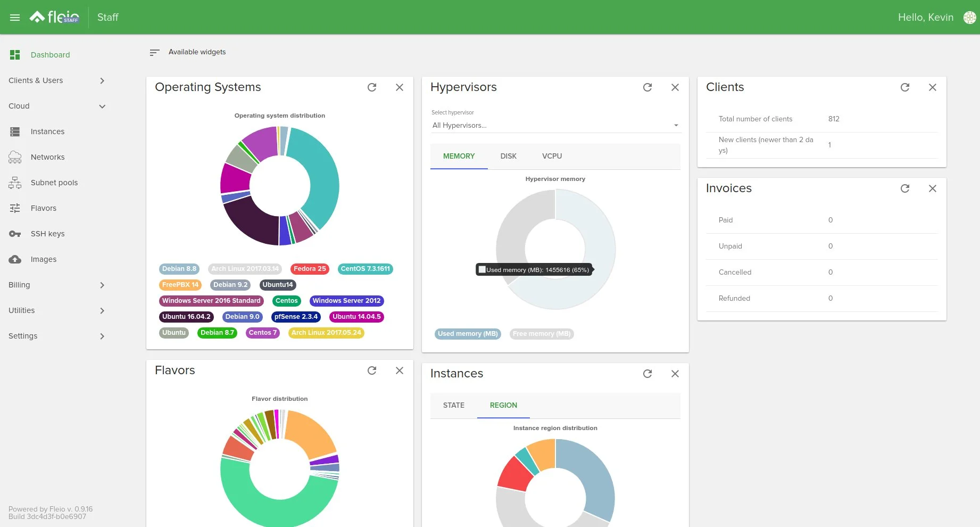Select the STATE tab in Instances
This screenshot has width=980, height=527.
coord(453,405)
